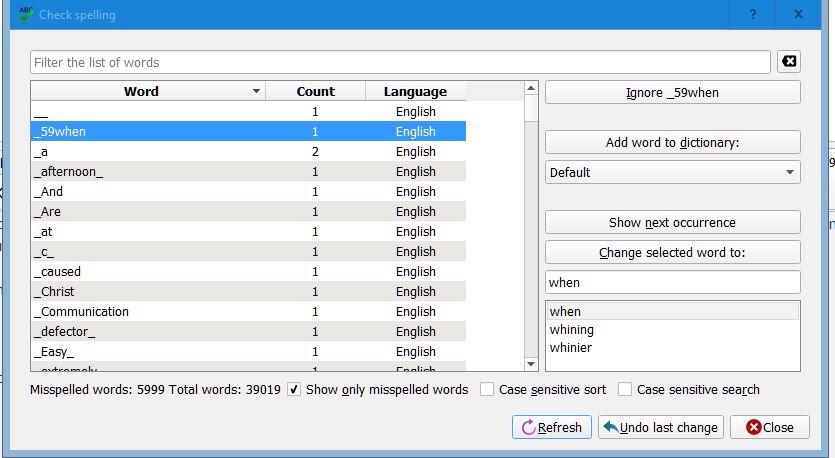Sort by the Word column header
Image resolution: width=835 pixels, height=458 pixels.
(x=141, y=91)
